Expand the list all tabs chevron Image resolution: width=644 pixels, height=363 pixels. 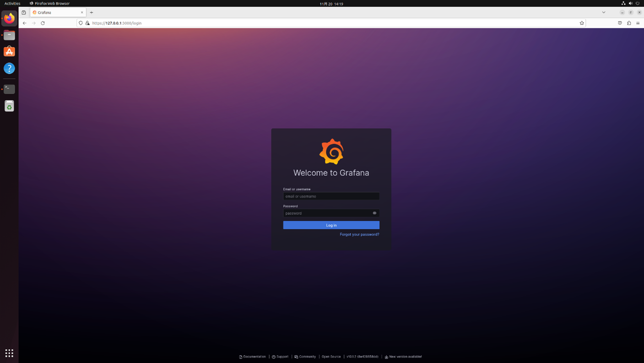tap(604, 12)
